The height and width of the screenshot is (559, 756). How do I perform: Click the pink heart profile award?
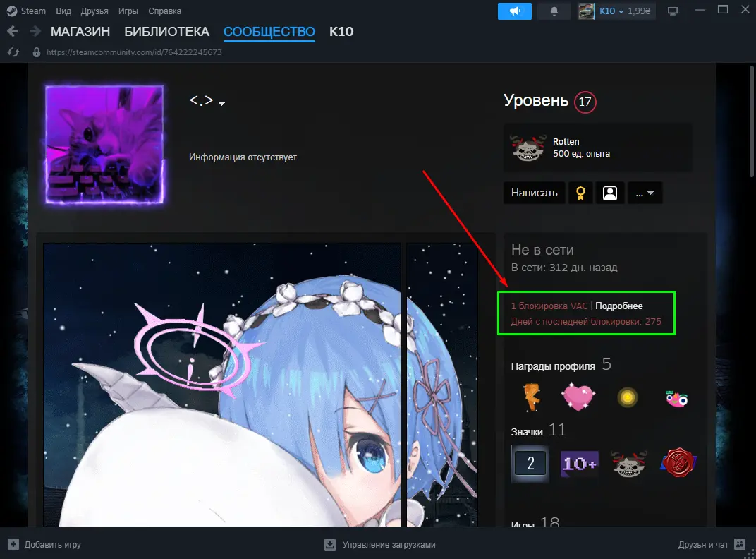pos(578,397)
